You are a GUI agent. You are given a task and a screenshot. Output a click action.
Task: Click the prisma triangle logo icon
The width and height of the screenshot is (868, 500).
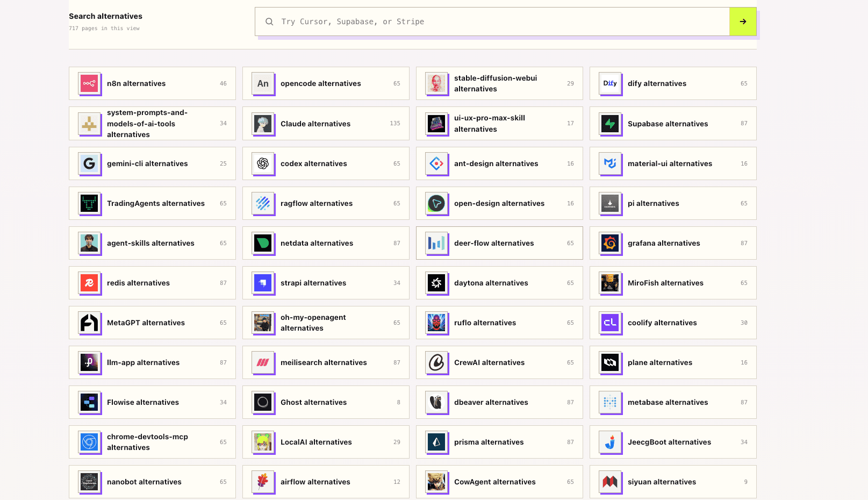[x=436, y=442]
